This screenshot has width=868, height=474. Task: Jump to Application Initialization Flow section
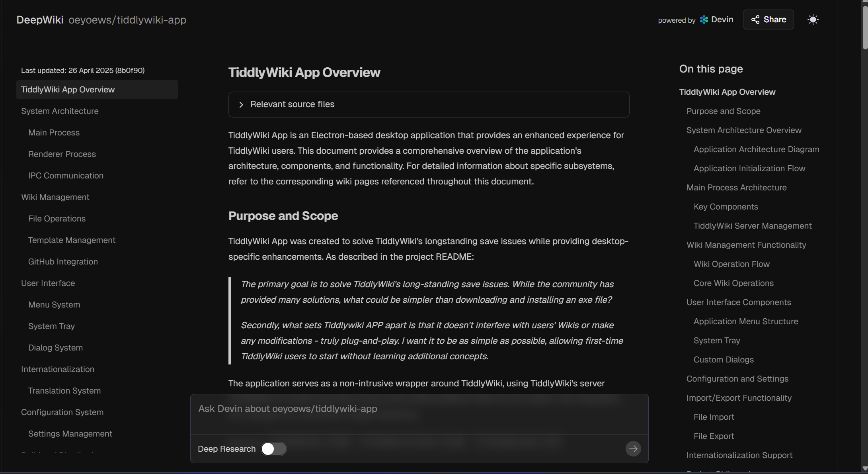click(749, 168)
